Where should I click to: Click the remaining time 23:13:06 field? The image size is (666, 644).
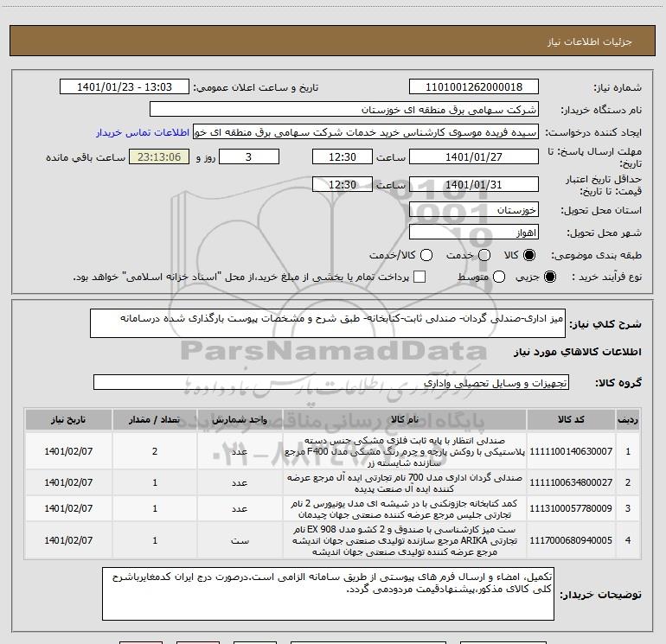158,157
